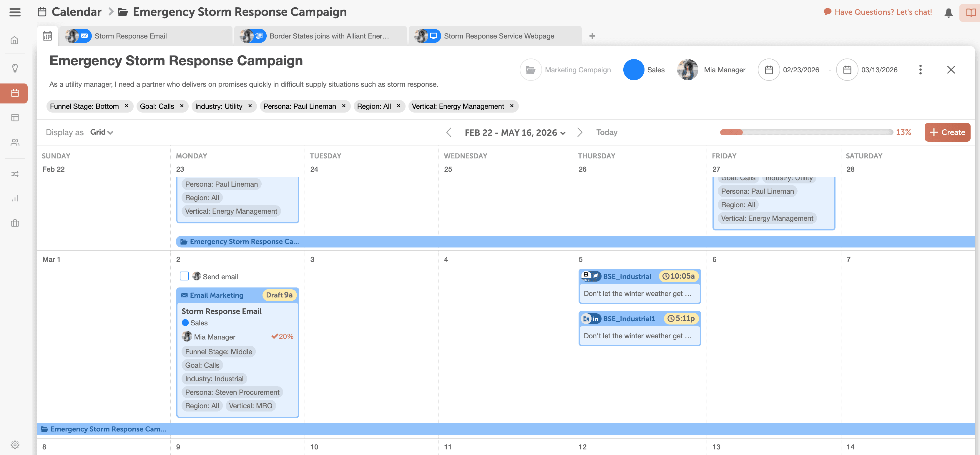Viewport: 980px width, 455px height.
Task: Click the Today link
Action: tap(607, 132)
